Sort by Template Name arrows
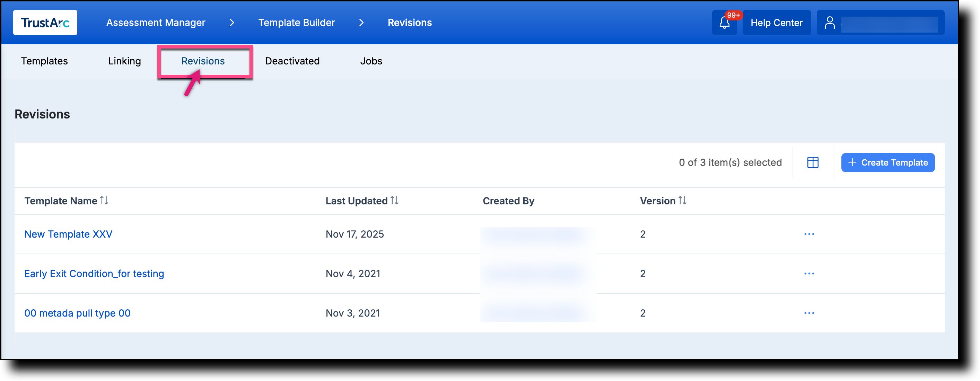Screen dimensions: 980x381 tap(104, 201)
